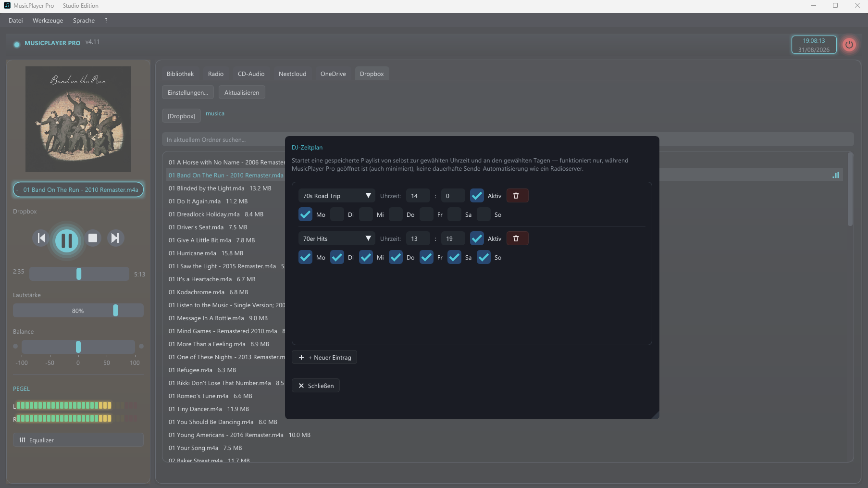Open the Datei menu
The width and height of the screenshot is (868, 488).
click(16, 21)
